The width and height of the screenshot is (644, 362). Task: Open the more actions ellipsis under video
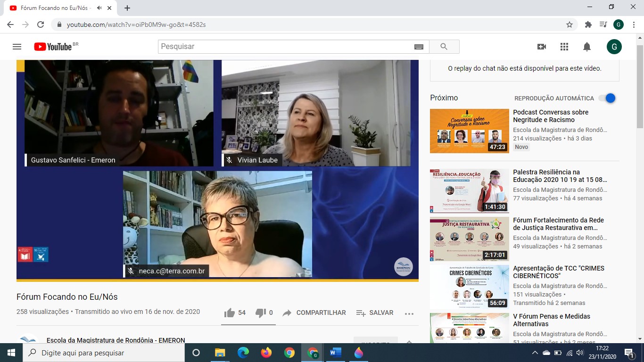[409, 313]
